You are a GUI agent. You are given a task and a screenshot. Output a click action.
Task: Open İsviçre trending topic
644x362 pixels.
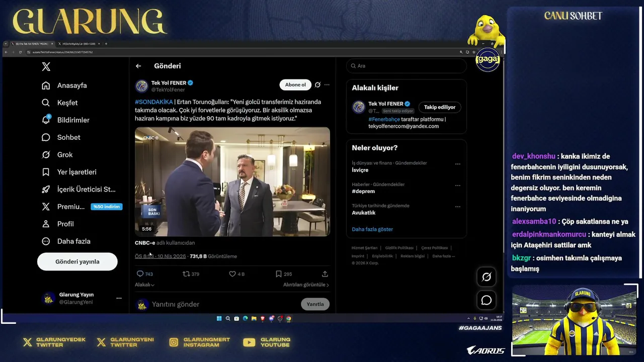pos(360,170)
